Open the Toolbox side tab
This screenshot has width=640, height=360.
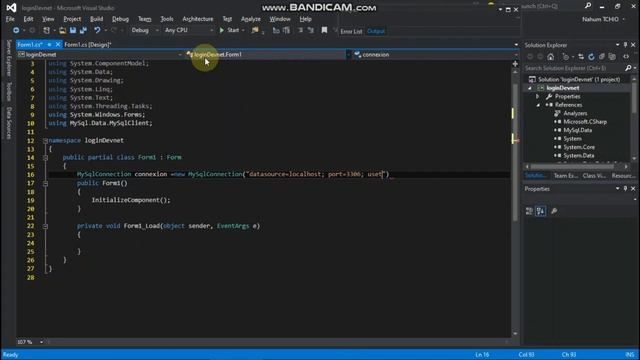[9, 91]
